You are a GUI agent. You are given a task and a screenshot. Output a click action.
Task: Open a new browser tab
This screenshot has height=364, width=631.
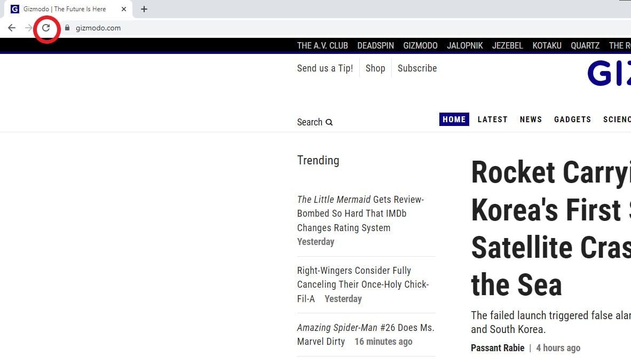click(144, 9)
